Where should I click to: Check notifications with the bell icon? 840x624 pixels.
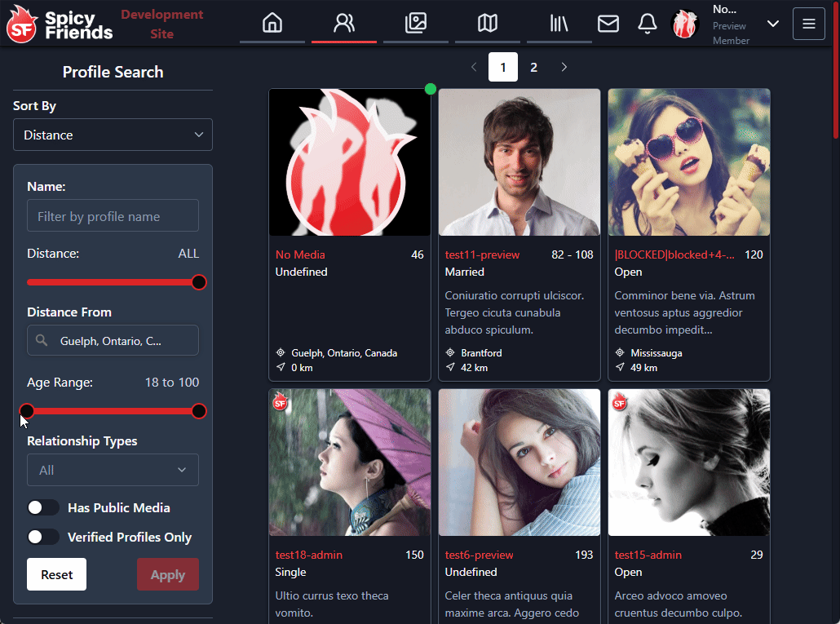[x=648, y=24]
